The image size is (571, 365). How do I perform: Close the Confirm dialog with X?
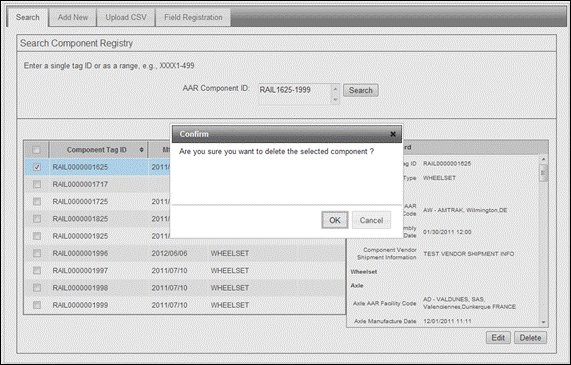tap(393, 134)
